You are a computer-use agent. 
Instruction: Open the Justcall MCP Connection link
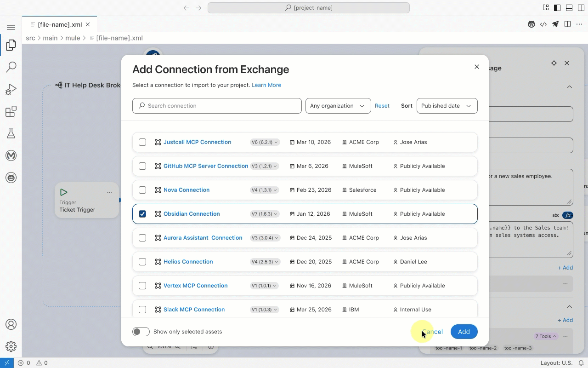pos(198,142)
